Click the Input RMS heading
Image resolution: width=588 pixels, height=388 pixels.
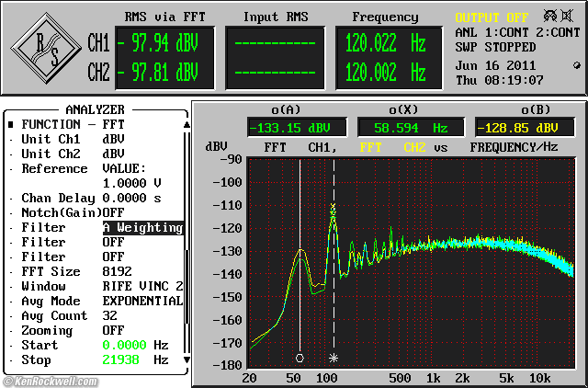276,17
